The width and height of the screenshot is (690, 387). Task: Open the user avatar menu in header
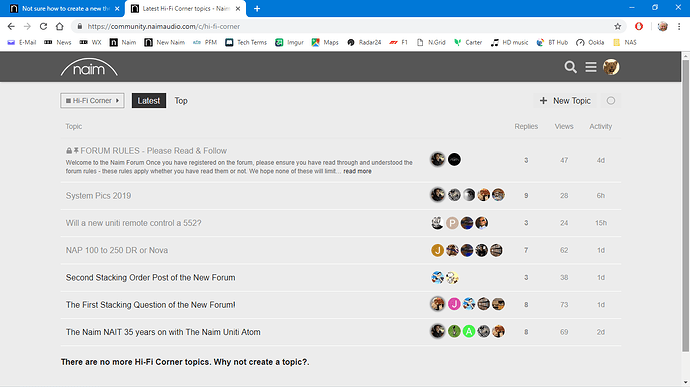pos(611,67)
